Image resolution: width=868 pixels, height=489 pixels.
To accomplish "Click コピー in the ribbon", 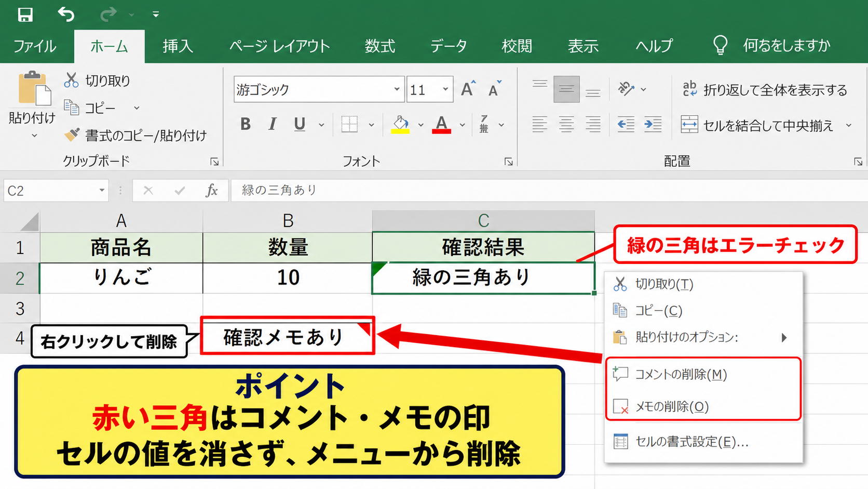I will 90,108.
